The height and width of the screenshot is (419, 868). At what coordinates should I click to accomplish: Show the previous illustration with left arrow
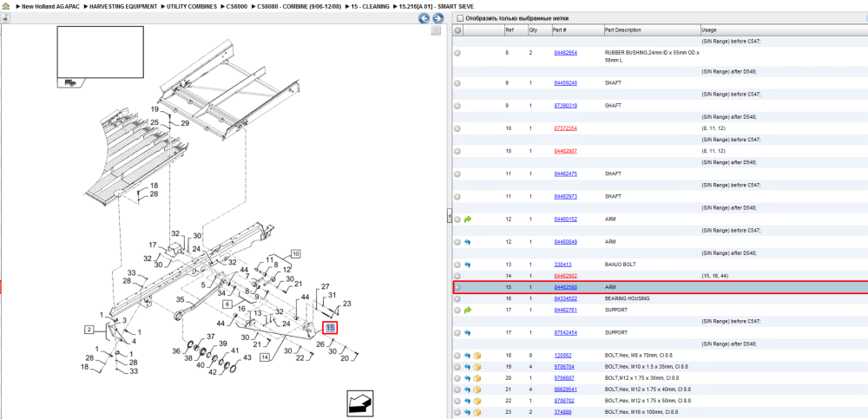[x=424, y=19]
